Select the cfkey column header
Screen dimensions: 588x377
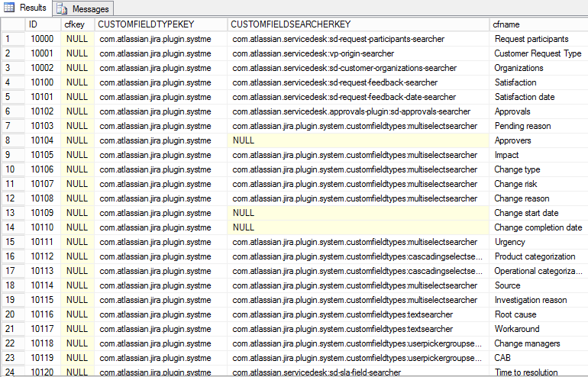tap(78, 24)
